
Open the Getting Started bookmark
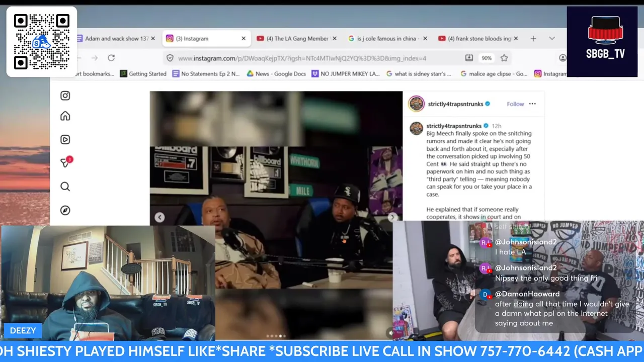point(143,73)
